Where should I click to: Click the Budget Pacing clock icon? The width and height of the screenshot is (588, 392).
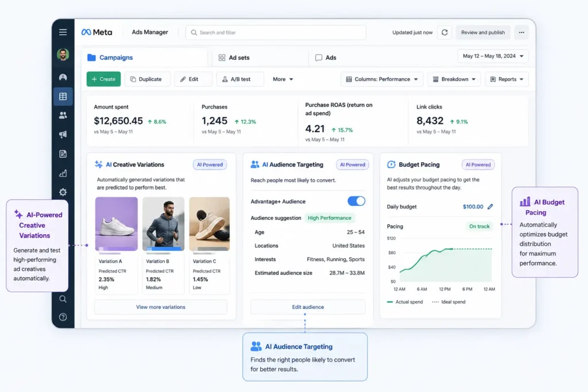(391, 164)
